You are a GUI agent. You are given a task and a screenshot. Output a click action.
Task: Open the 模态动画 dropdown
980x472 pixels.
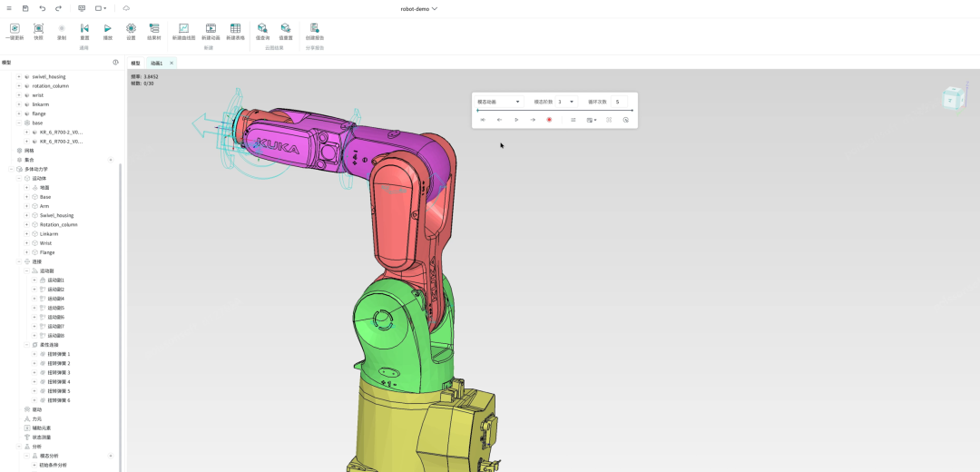coord(498,102)
